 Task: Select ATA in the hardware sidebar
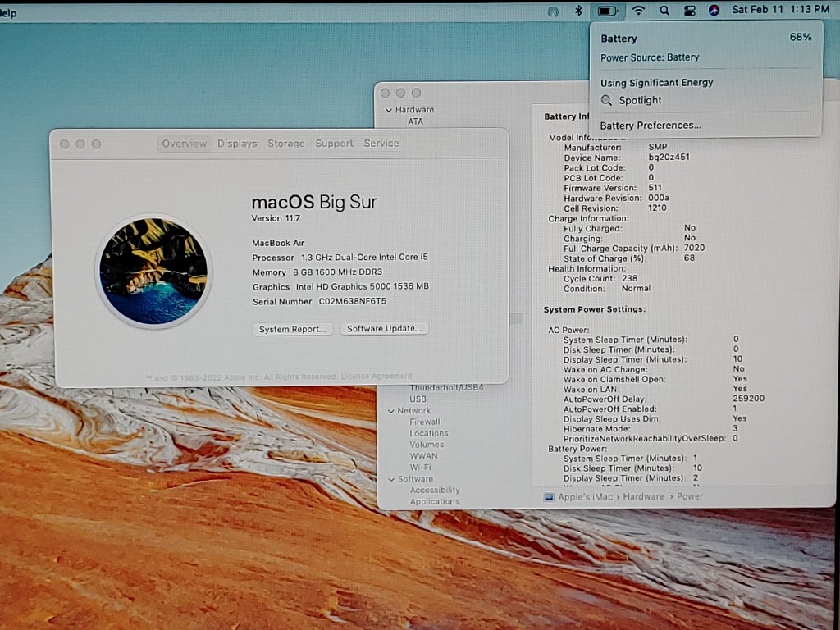415,121
